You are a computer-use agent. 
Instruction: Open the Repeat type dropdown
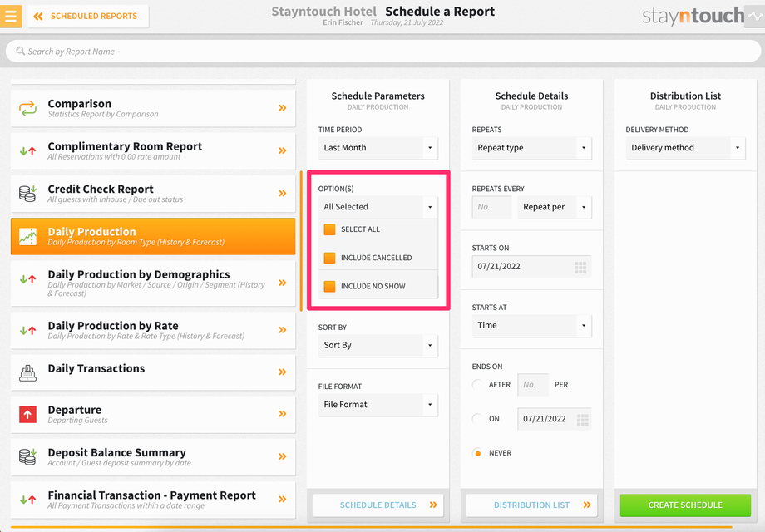(x=532, y=148)
